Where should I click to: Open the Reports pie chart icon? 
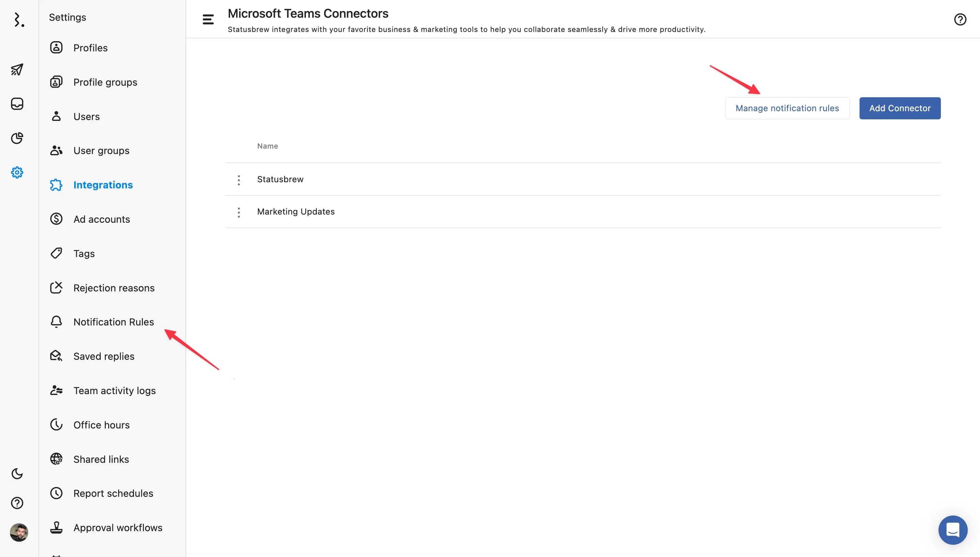point(17,138)
